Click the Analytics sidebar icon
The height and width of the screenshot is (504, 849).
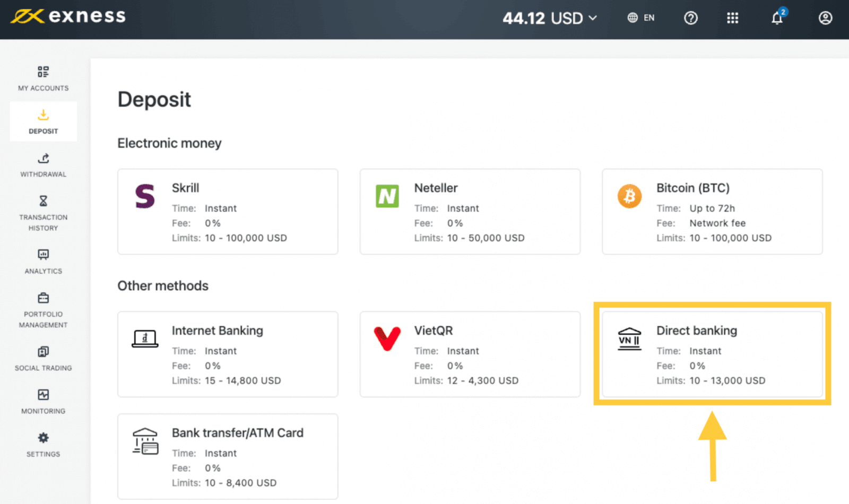click(x=43, y=255)
